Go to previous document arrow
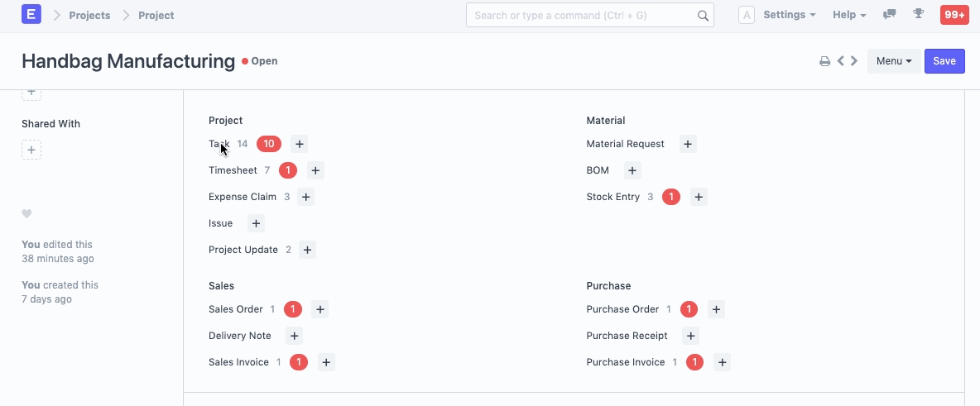This screenshot has width=980, height=406. pyautogui.click(x=840, y=61)
